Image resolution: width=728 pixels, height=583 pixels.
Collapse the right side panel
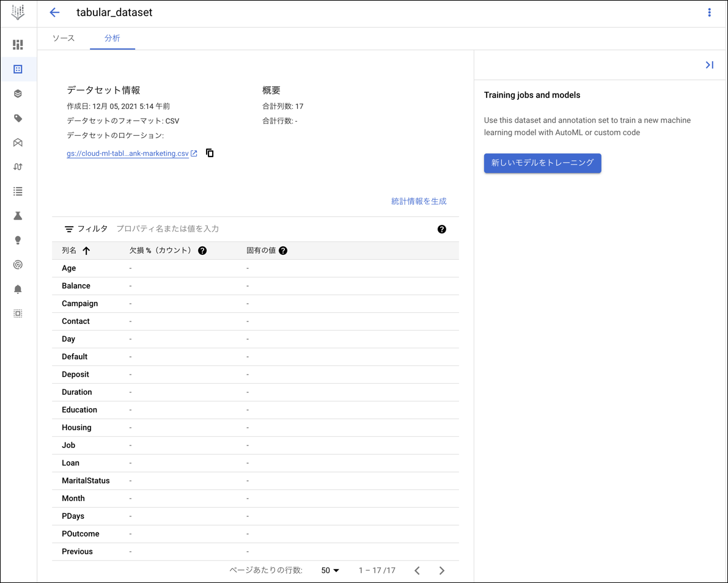(710, 65)
